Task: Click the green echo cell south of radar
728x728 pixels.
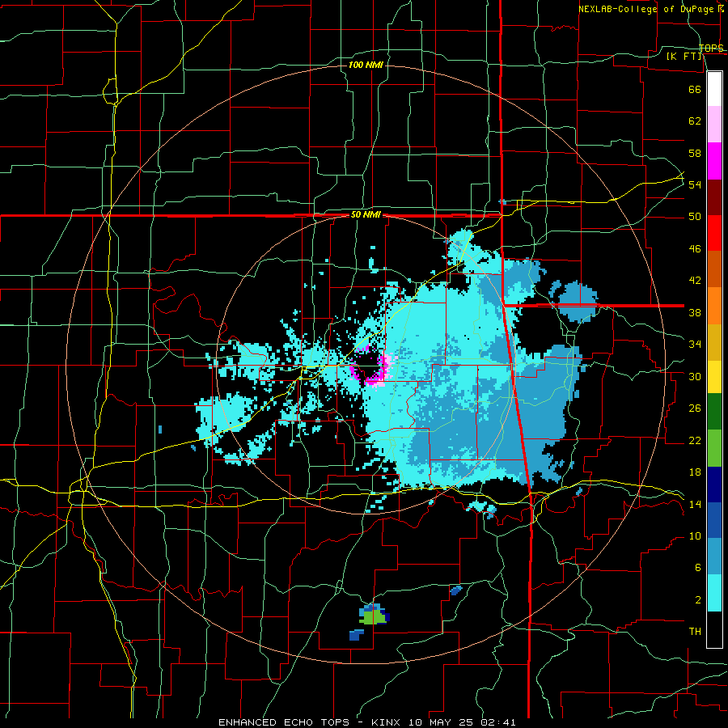Action: click(373, 617)
